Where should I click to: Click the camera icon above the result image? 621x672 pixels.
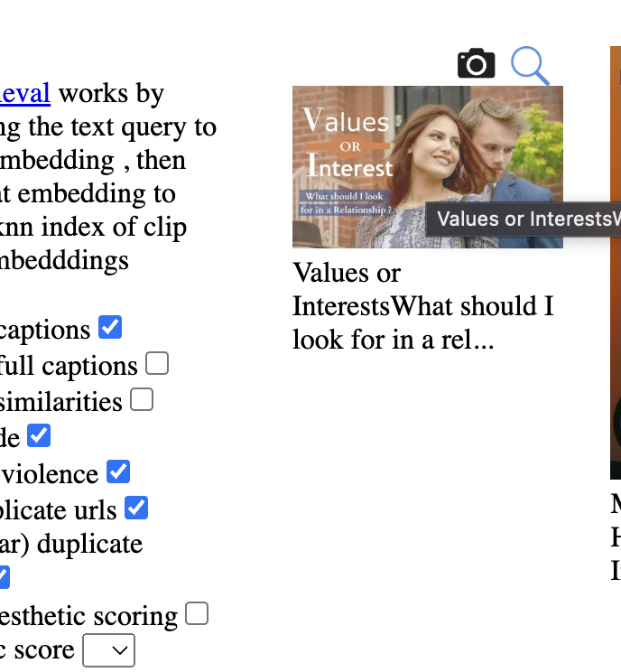477,63
